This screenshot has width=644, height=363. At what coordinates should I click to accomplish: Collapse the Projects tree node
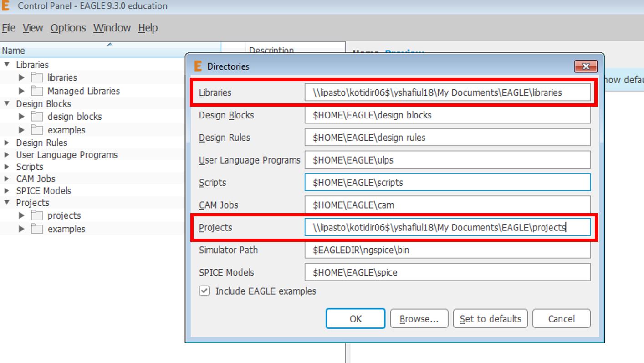click(7, 203)
